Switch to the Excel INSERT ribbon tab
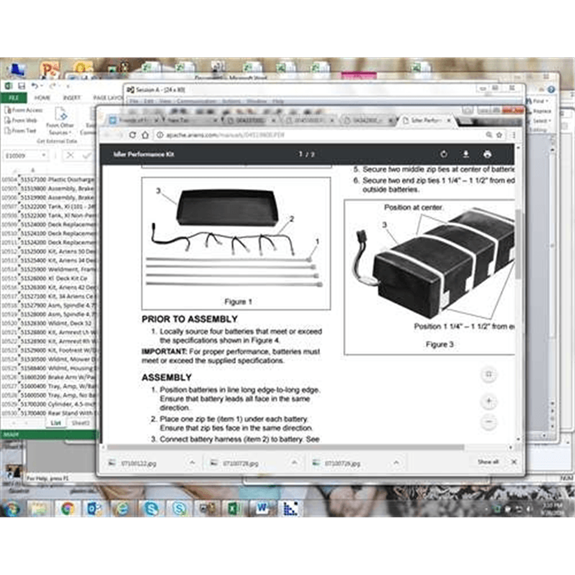The width and height of the screenshot is (575, 575). click(72, 98)
